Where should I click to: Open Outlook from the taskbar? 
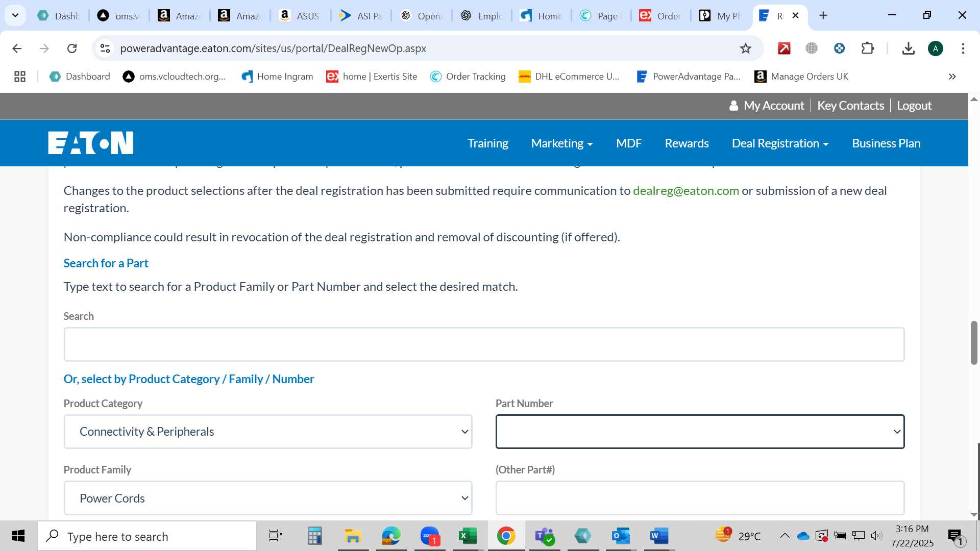pyautogui.click(x=621, y=536)
